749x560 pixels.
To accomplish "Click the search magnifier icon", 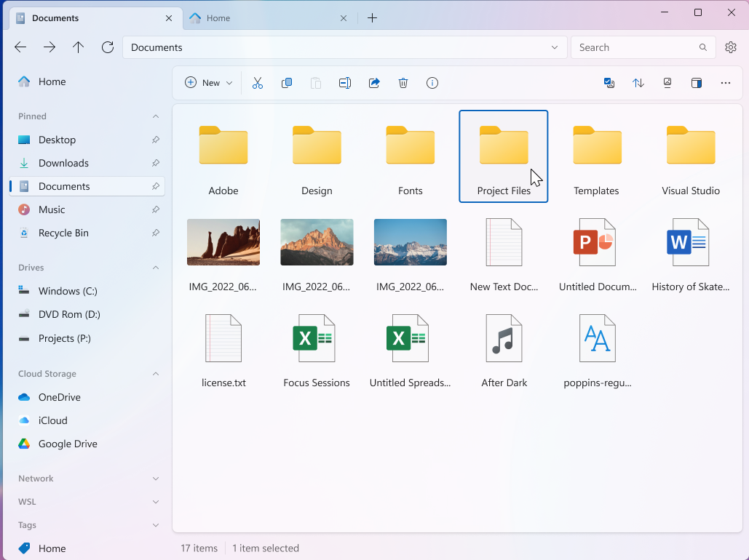I will [702, 47].
